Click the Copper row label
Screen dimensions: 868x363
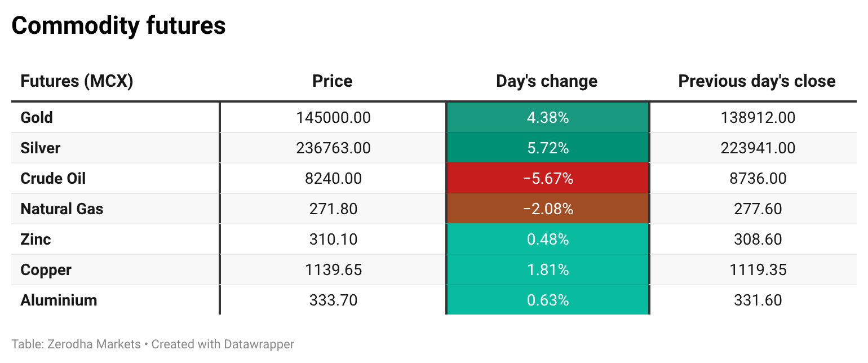[46, 270]
